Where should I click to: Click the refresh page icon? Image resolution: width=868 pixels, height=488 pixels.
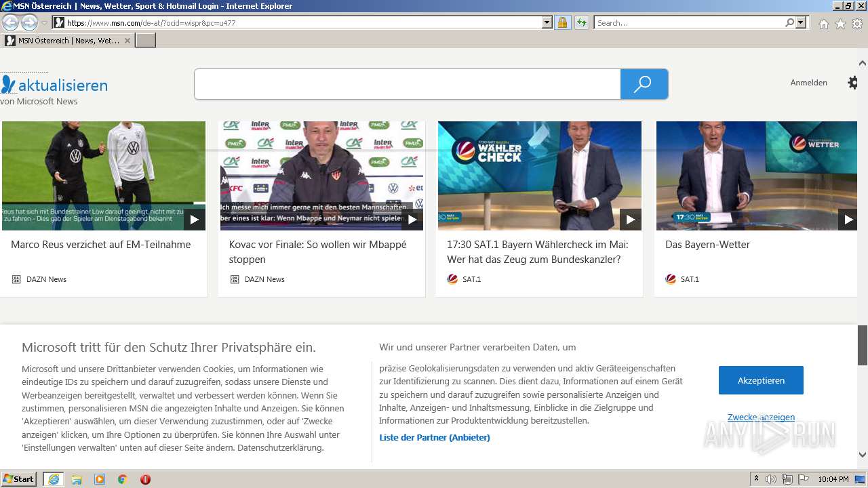coord(581,23)
